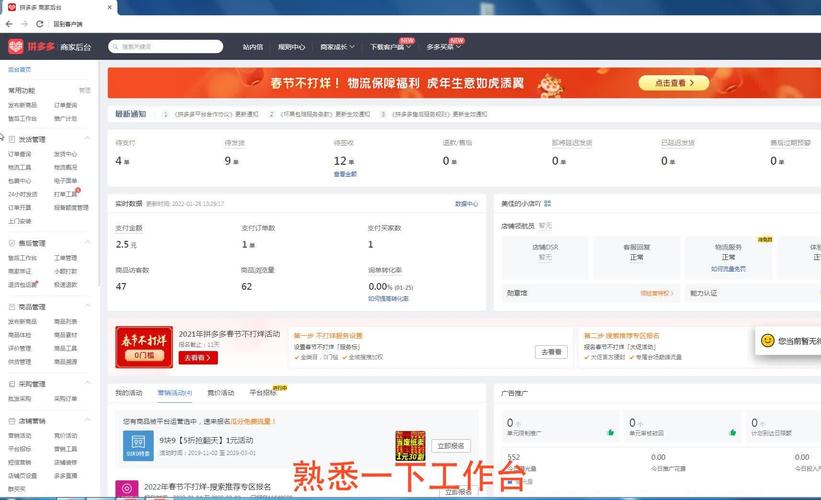This screenshot has height=500, width=821.
Task: Click the 管理 link beside 常用功能
Action: 85,91
